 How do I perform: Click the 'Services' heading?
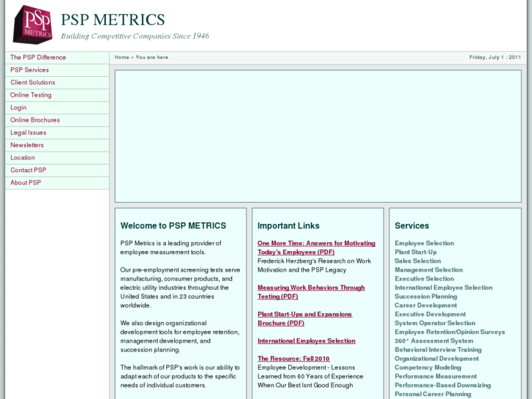pyautogui.click(x=412, y=225)
